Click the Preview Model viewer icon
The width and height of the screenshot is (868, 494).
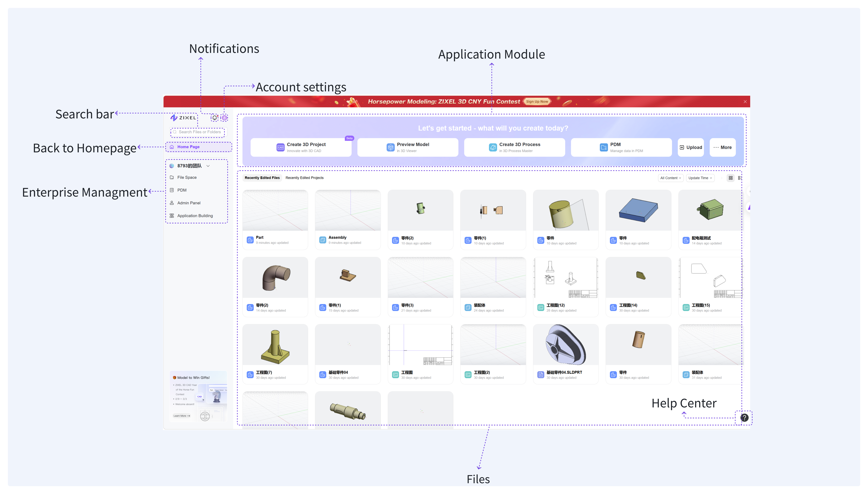click(x=391, y=147)
